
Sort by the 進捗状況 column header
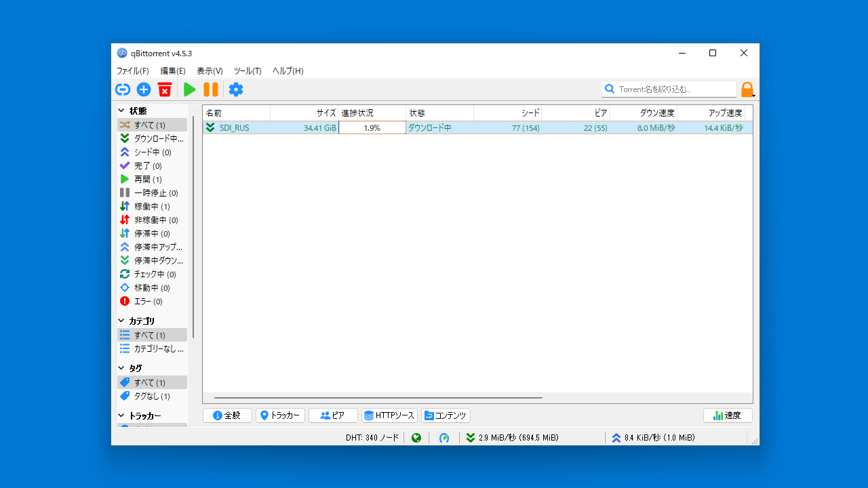pyautogui.click(x=372, y=113)
